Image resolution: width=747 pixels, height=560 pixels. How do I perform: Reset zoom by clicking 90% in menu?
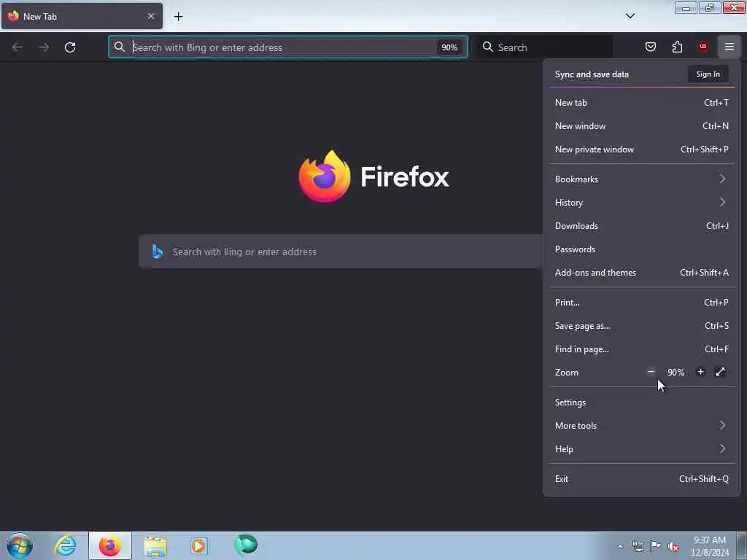[676, 373]
